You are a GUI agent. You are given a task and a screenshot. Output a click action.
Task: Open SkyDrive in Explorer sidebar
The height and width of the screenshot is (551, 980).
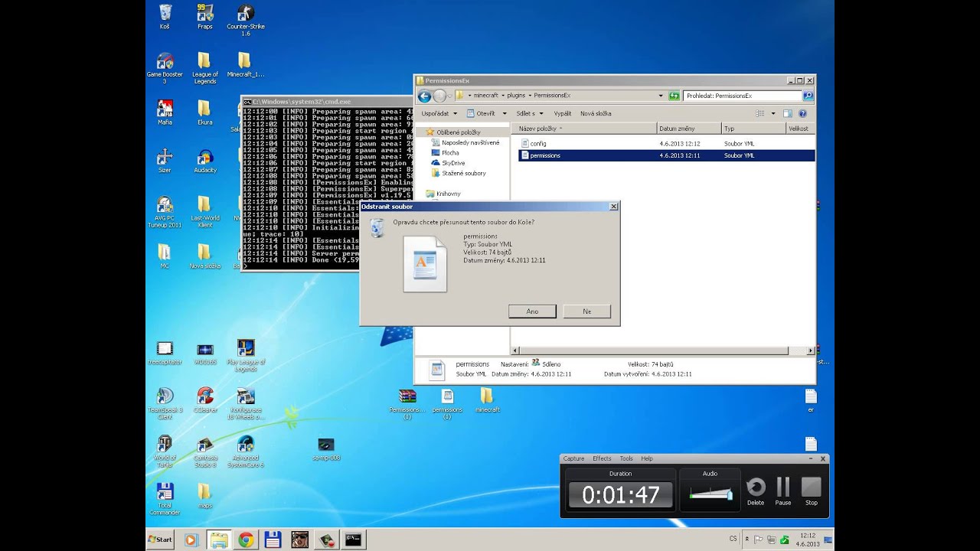pos(452,163)
